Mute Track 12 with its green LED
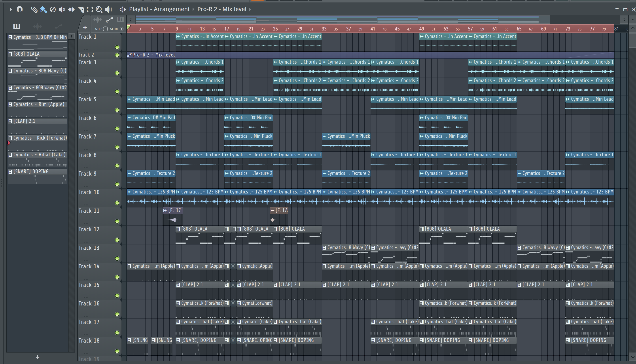 [117, 240]
